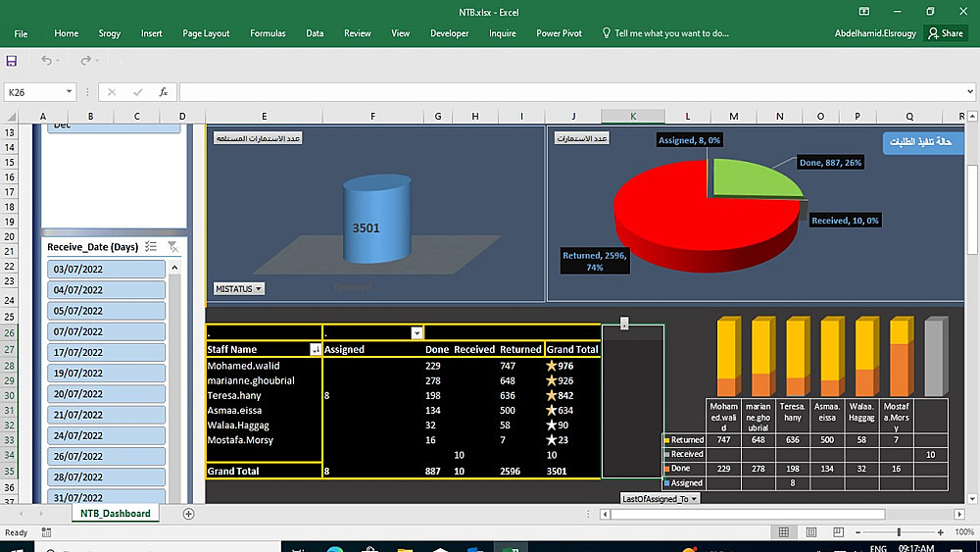Click the Insert Function fx icon

tap(164, 92)
